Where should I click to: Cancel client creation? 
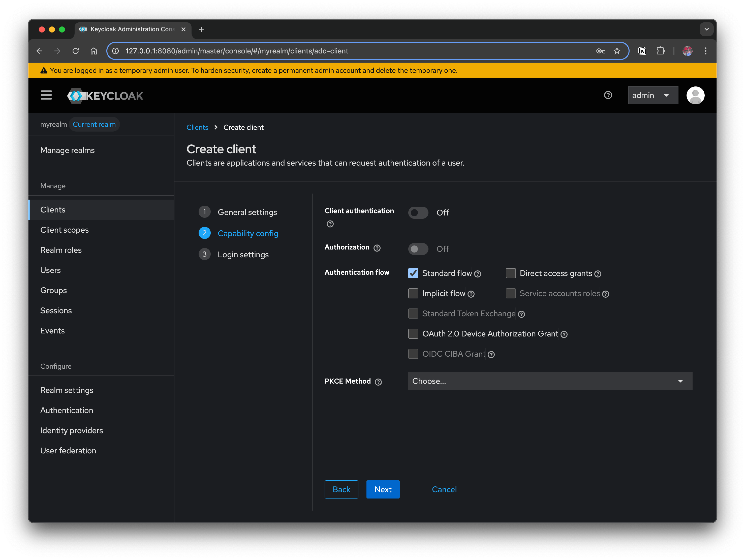coord(444,490)
